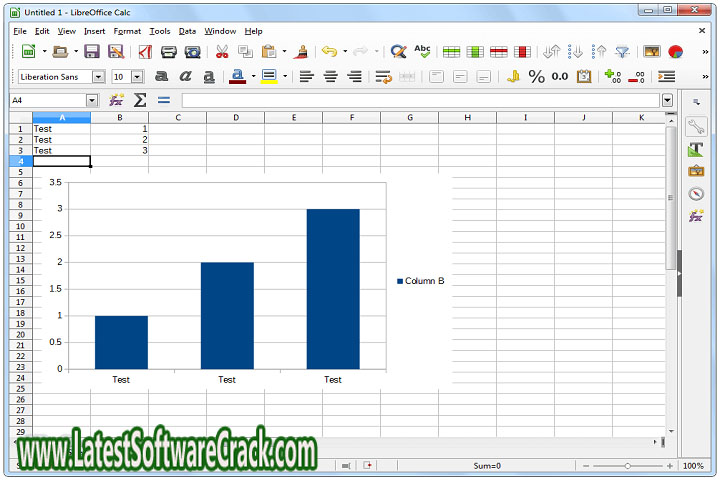Screen dimensions: 720x480
Task: Click the Insert Chart icon
Action: pos(676,51)
